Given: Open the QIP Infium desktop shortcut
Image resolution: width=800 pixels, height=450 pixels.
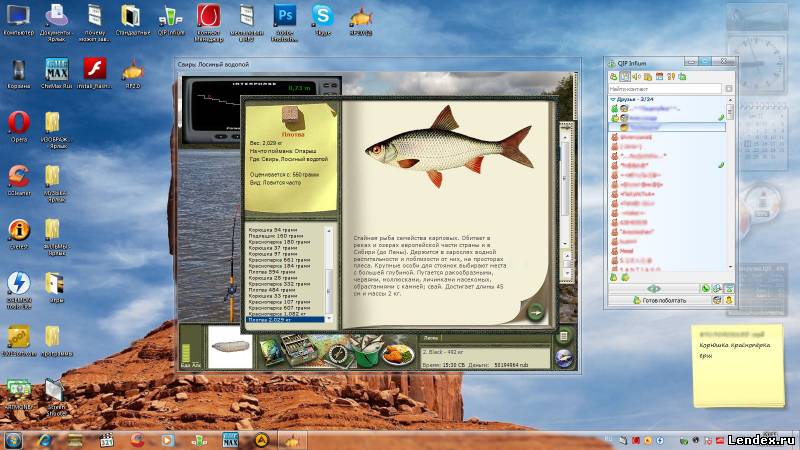Looking at the screenshot, I should click(x=170, y=20).
